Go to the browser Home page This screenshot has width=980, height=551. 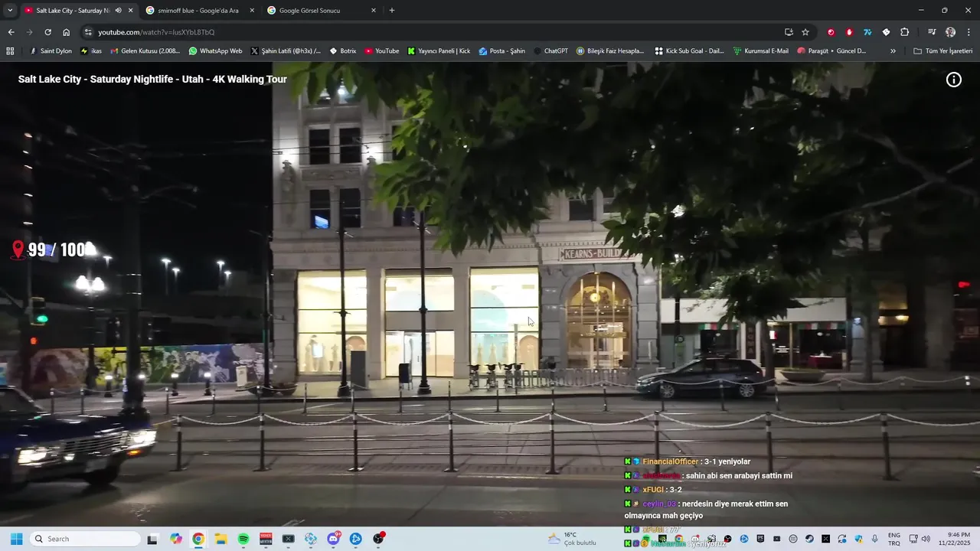coord(66,32)
